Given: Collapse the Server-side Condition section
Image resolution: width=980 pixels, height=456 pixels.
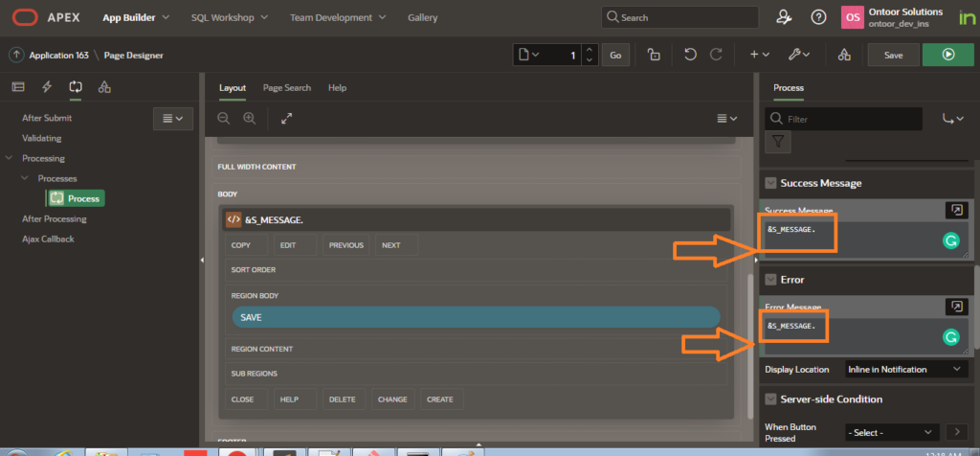Looking at the screenshot, I should pyautogui.click(x=769, y=399).
